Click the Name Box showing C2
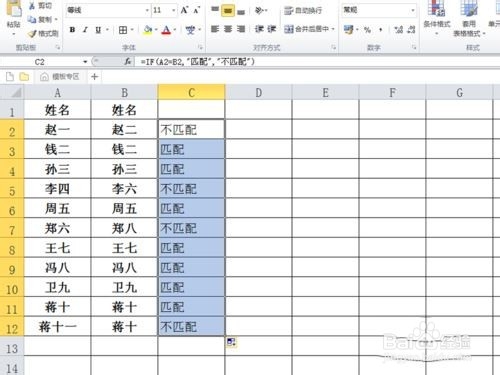The width and height of the screenshot is (500, 375). pyautogui.click(x=39, y=62)
